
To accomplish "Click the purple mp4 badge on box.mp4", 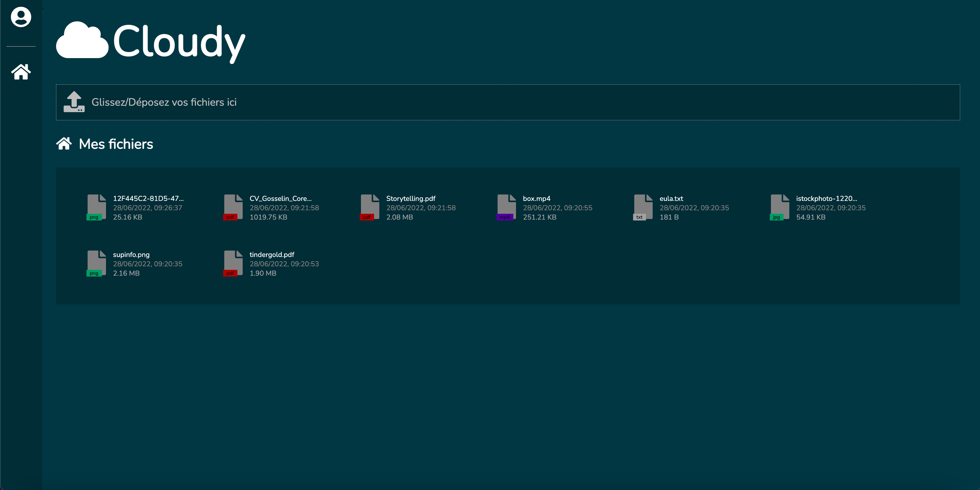I will click(x=505, y=216).
